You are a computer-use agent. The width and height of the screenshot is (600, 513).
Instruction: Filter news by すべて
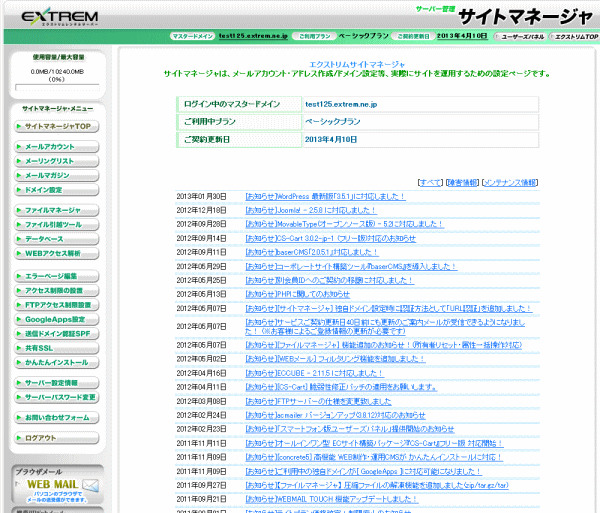coord(430,183)
